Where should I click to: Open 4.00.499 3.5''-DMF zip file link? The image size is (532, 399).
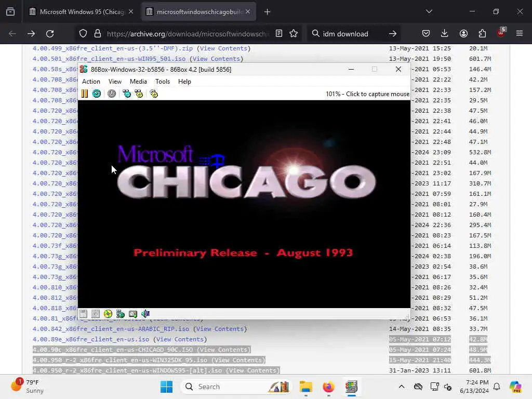tap(113, 48)
